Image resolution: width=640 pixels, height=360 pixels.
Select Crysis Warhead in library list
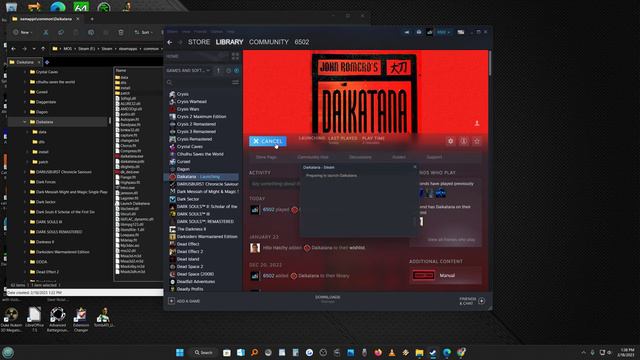point(191,102)
